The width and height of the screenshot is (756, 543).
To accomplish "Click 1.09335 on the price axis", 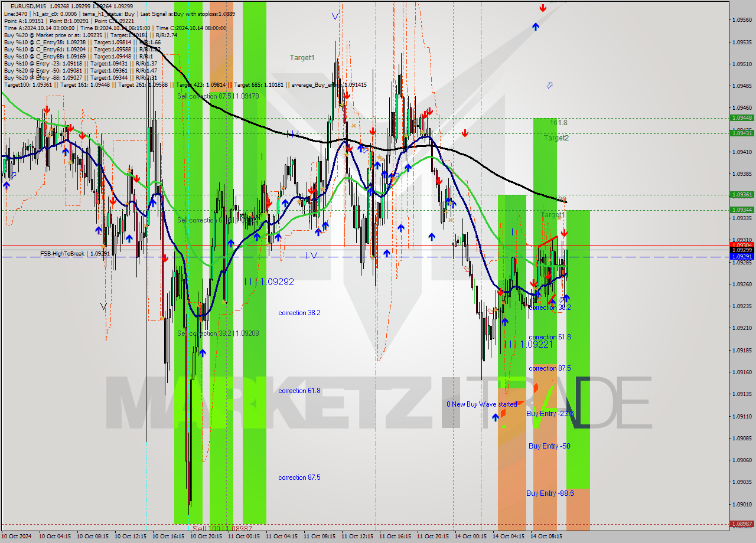I will pos(742,218).
